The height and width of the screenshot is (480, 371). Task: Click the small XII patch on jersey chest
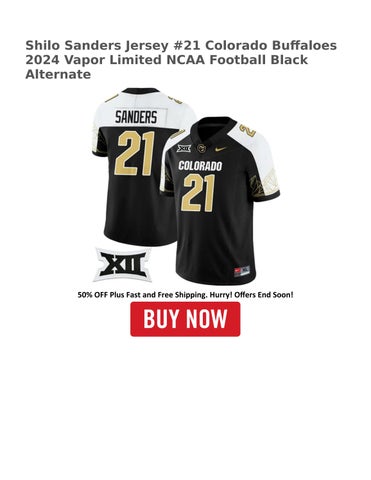184,148
